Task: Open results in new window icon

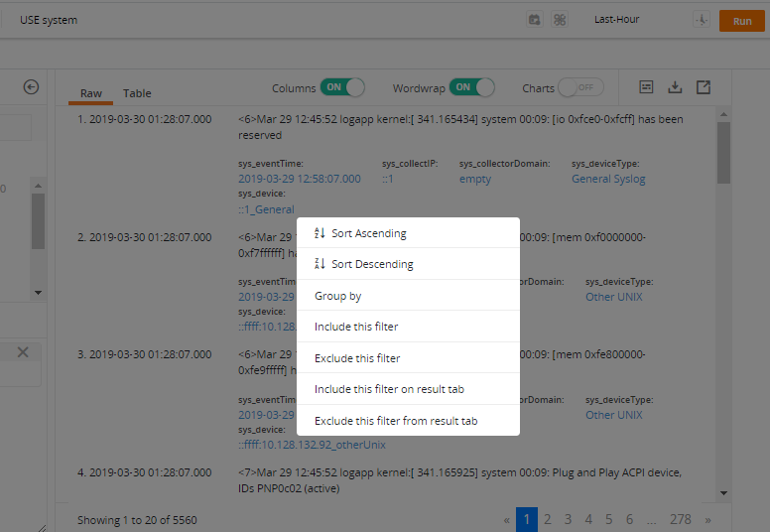Action: (x=704, y=87)
